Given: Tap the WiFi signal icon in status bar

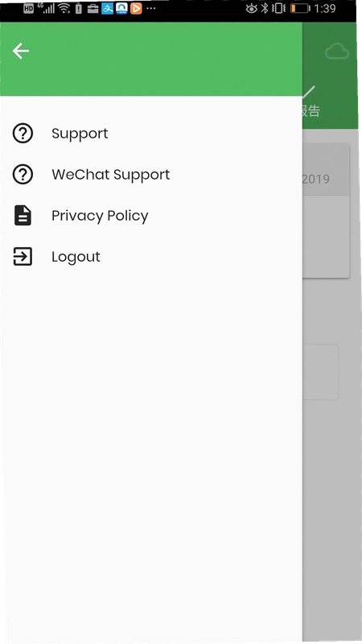Looking at the screenshot, I should tap(64, 8).
